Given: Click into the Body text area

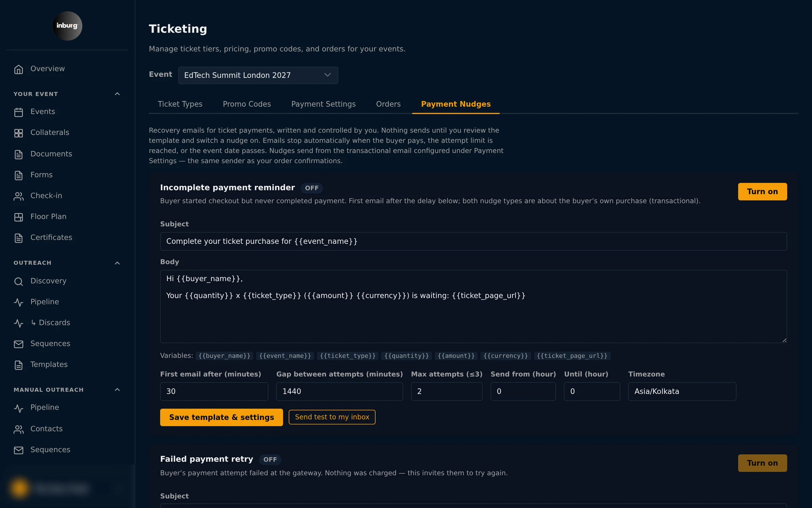Looking at the screenshot, I should point(473,306).
